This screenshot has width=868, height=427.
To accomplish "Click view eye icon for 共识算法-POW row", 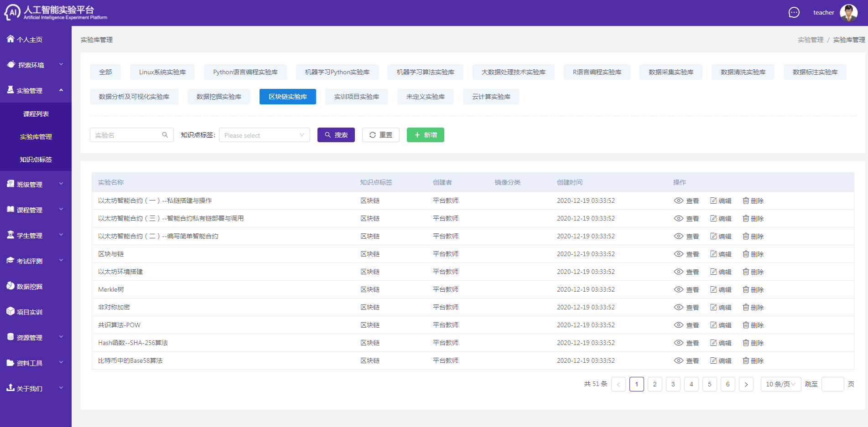I will click(678, 325).
